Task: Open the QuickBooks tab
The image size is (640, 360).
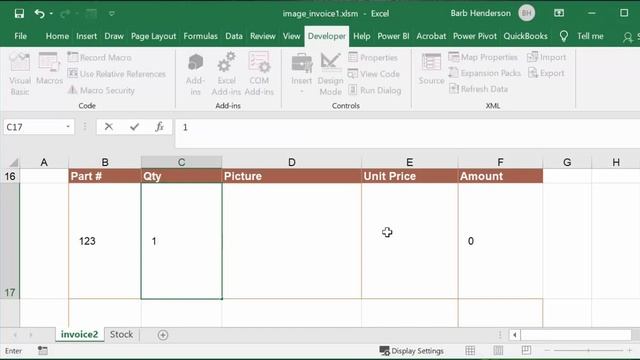Action: click(x=525, y=36)
